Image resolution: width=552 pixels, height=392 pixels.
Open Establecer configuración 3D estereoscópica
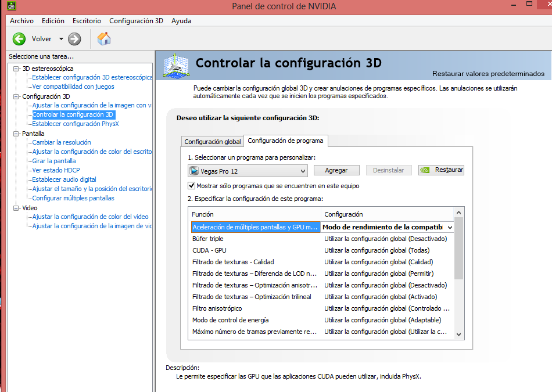pyautogui.click(x=92, y=77)
